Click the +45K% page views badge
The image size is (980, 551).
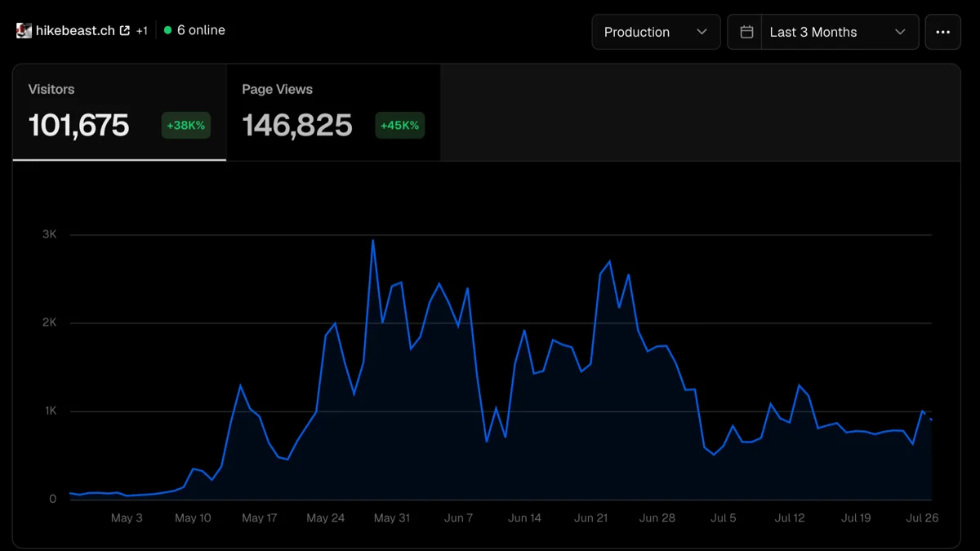(x=400, y=126)
